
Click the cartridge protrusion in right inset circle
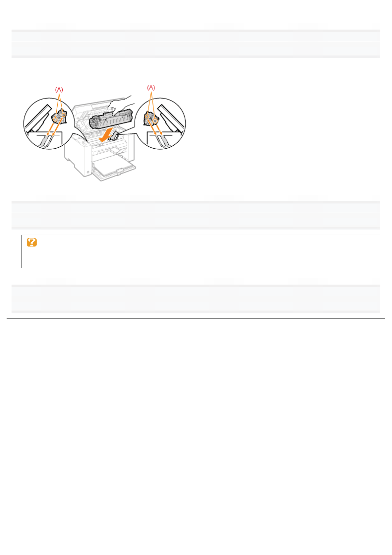click(x=151, y=119)
